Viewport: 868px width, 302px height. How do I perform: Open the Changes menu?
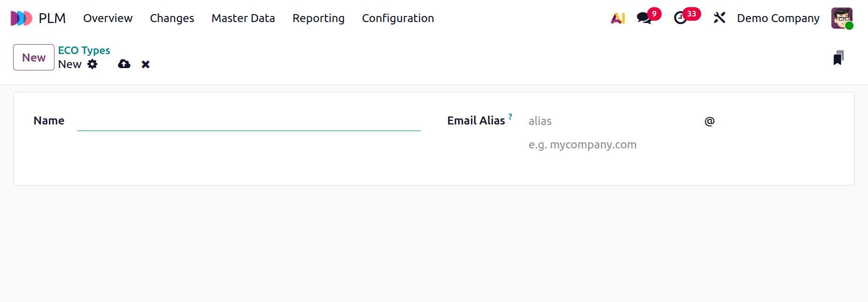click(172, 18)
